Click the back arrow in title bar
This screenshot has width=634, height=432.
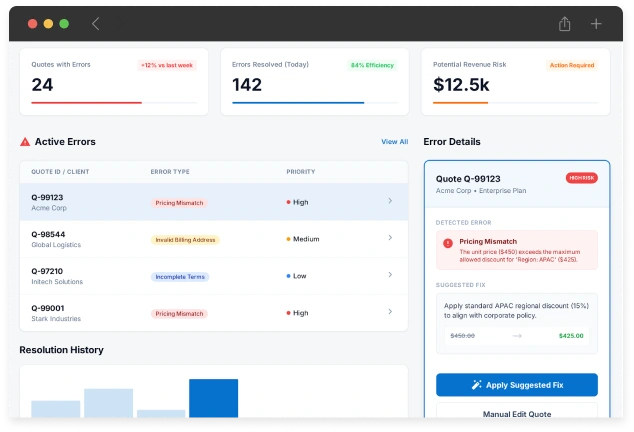tap(96, 23)
